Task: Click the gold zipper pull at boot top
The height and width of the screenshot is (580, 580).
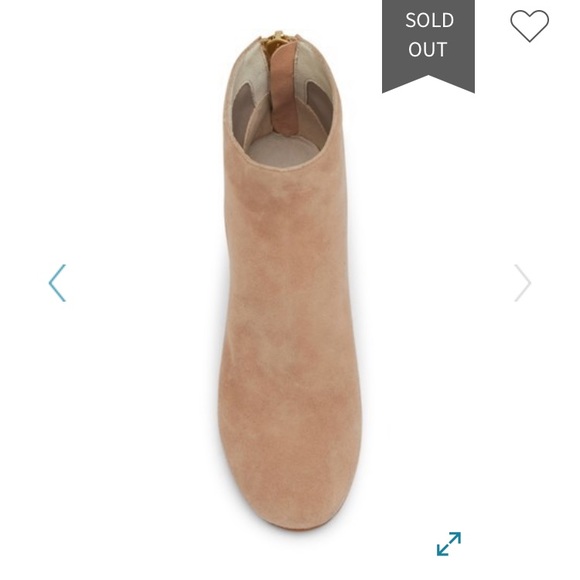Action: pyautogui.click(x=276, y=40)
